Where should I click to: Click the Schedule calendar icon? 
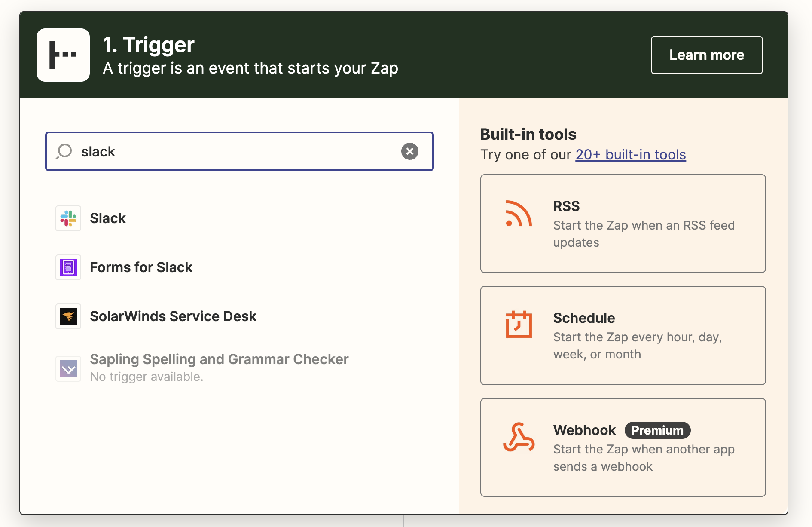coord(519,325)
